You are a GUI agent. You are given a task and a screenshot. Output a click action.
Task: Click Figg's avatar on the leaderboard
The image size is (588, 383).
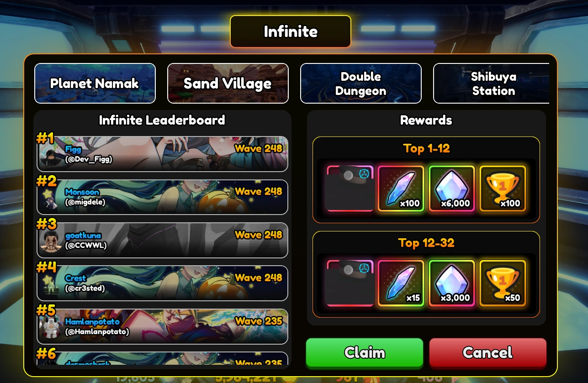pos(50,157)
